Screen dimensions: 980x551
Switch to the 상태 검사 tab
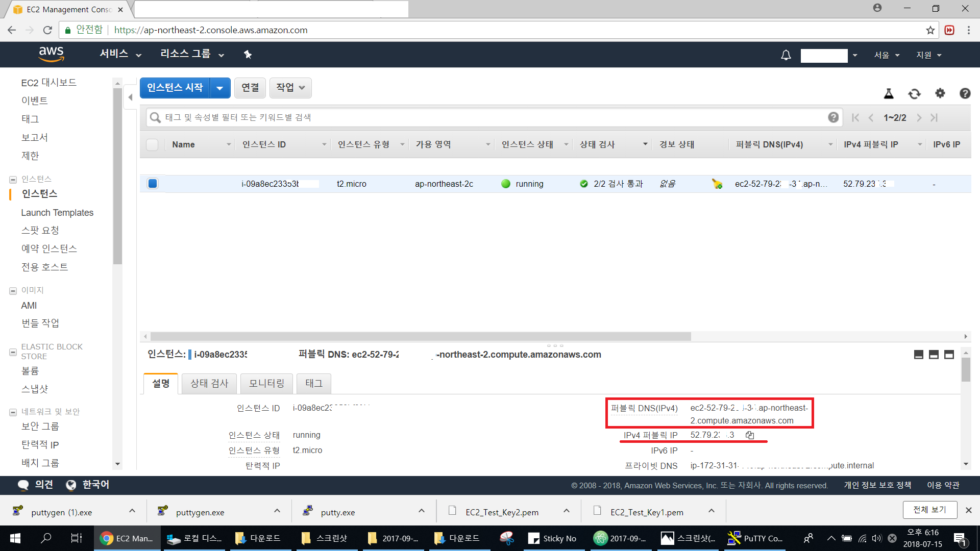coord(209,384)
